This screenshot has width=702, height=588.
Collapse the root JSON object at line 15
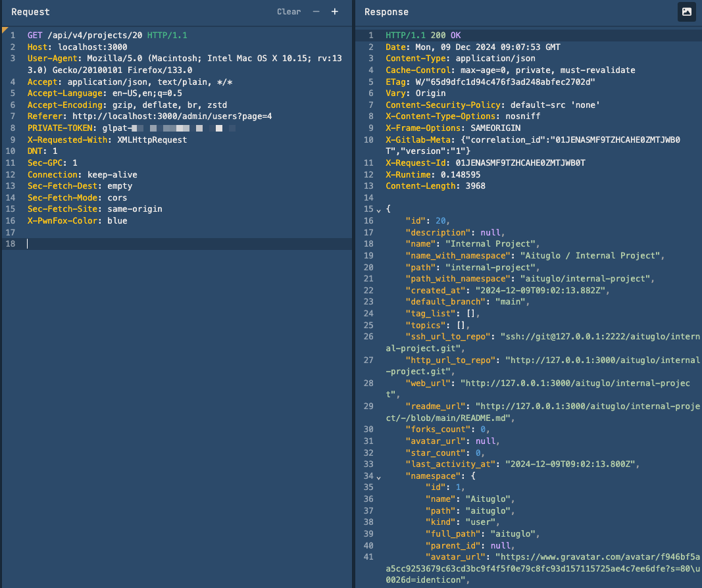378,209
